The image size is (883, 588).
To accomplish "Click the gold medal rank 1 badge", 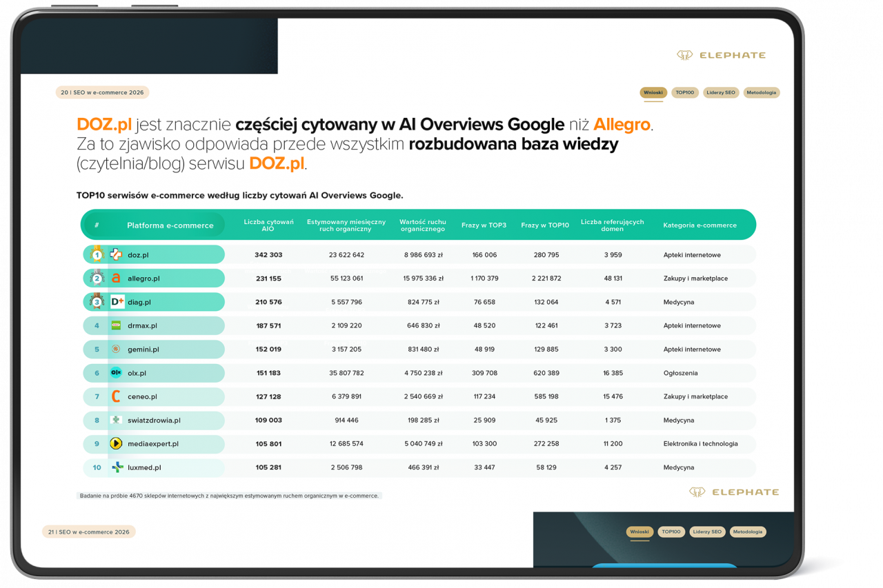I will click(x=97, y=254).
